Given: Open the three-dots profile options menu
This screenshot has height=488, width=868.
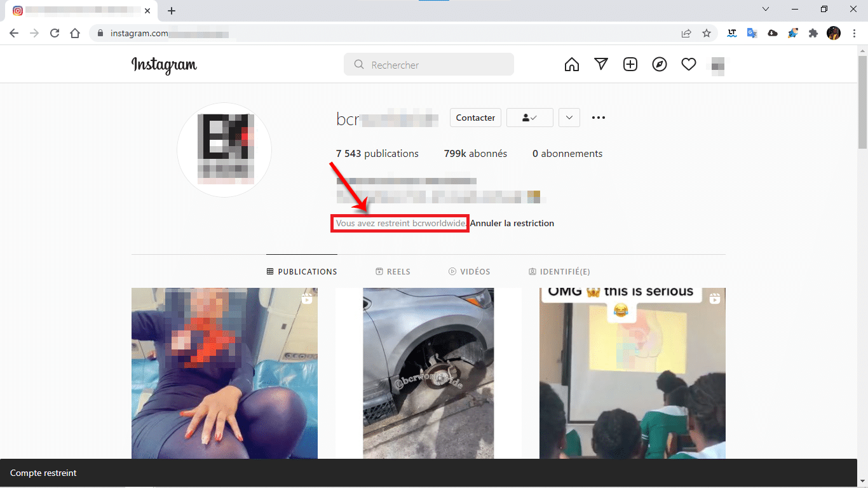Looking at the screenshot, I should pos(599,118).
